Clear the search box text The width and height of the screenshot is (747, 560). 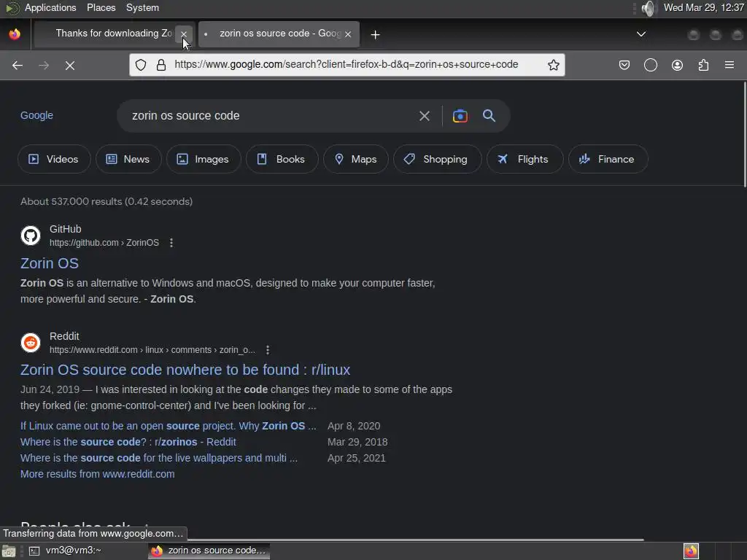(x=424, y=116)
